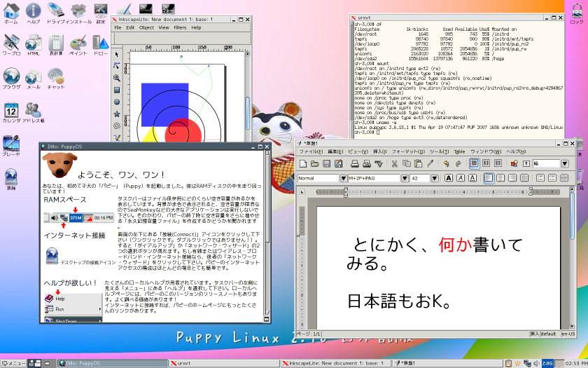Open the ワープロ desktop icon
Screen dimensions: 588x368
click(11, 46)
